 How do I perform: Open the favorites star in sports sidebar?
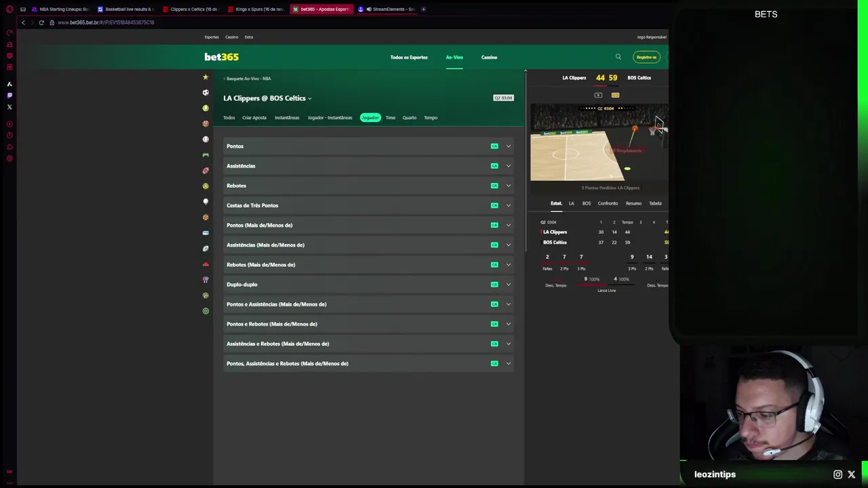click(x=205, y=77)
